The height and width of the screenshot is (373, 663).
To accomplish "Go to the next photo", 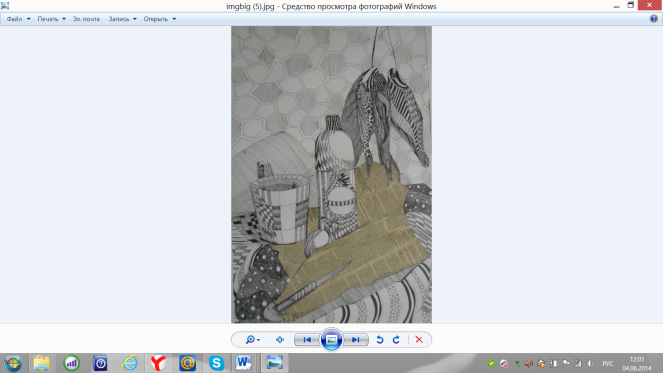I will point(356,340).
